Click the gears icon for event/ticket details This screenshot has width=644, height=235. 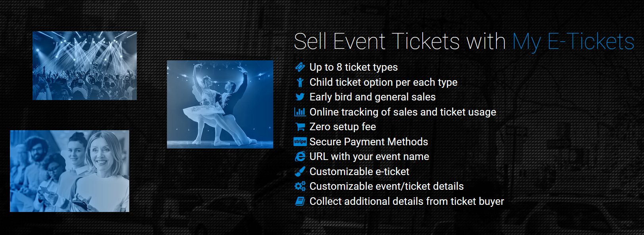pyautogui.click(x=300, y=186)
